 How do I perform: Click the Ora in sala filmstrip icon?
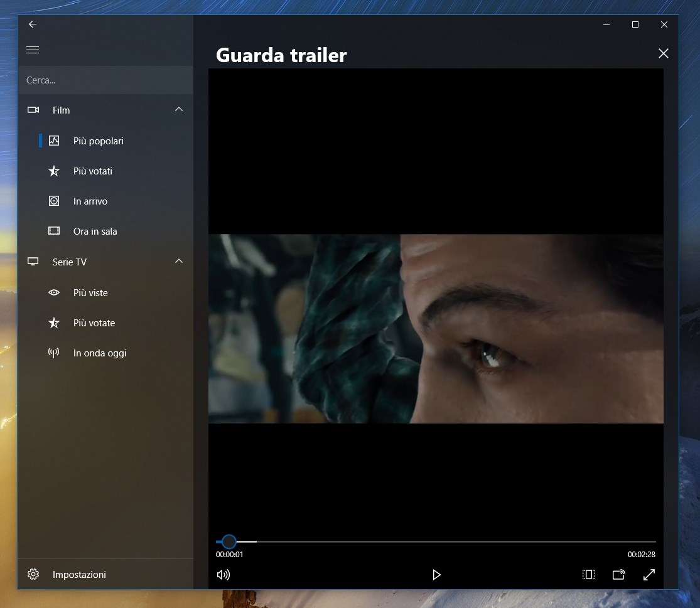(x=54, y=231)
